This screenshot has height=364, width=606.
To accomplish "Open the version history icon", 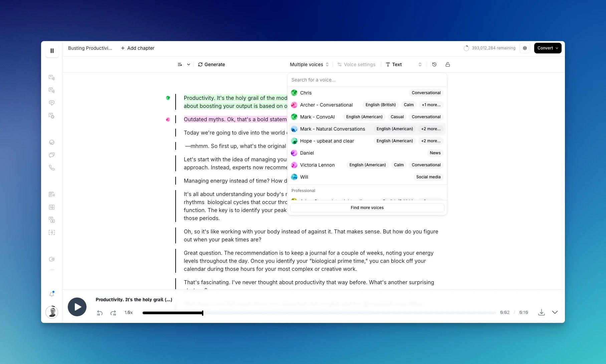I will coord(434,64).
